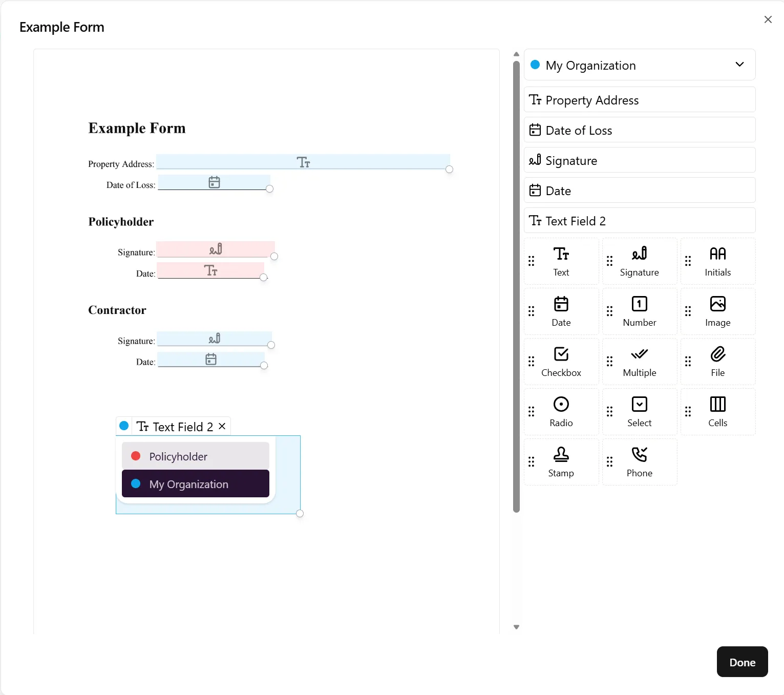Click the Contractor Date field on the document

[x=211, y=359]
